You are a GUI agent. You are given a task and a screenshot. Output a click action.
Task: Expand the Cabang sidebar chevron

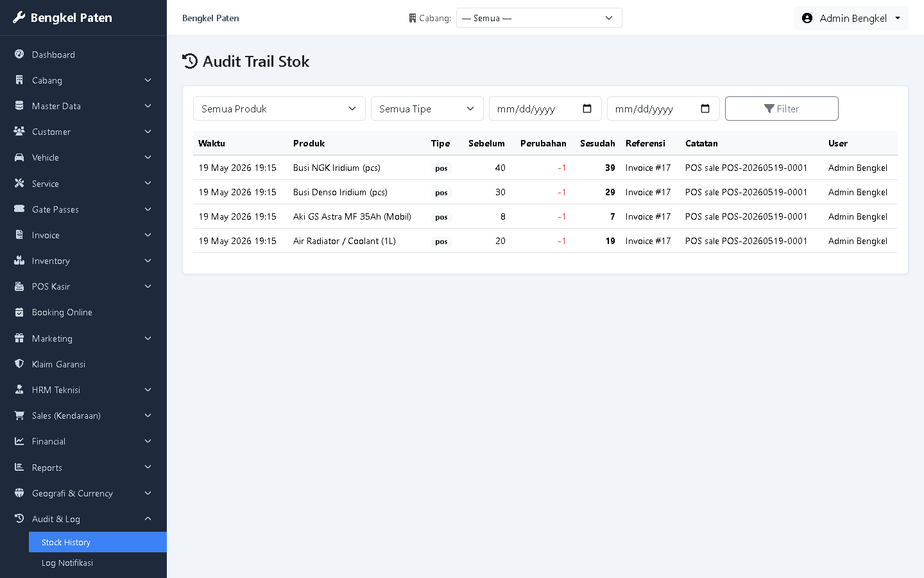click(x=148, y=80)
